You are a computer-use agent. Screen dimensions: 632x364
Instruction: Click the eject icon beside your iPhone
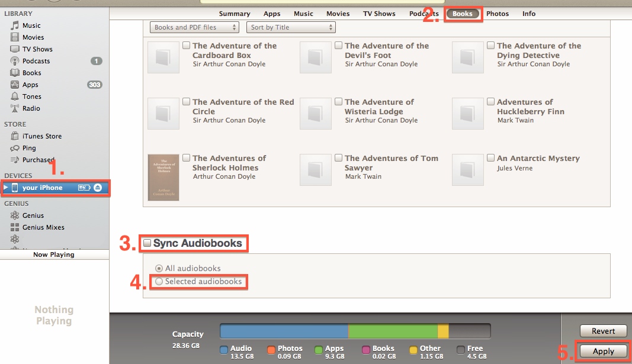[x=98, y=188]
